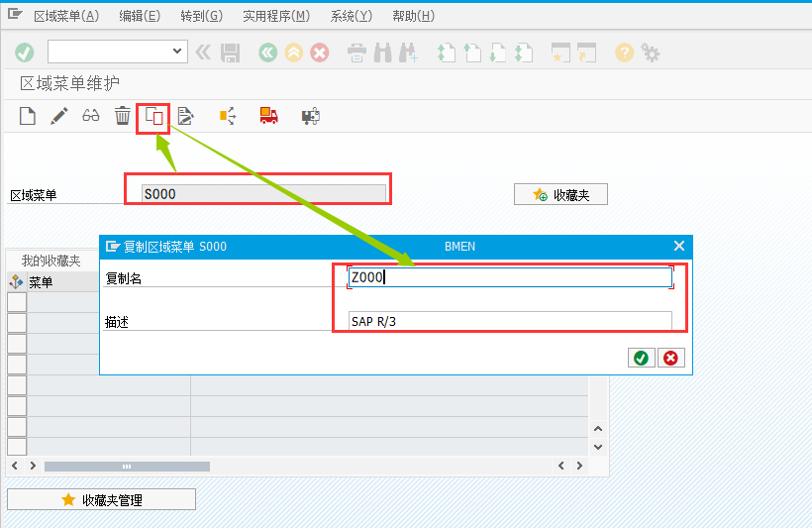The height and width of the screenshot is (528, 812).
Task: Click the Rename document-pencil icon
Action: (x=185, y=116)
